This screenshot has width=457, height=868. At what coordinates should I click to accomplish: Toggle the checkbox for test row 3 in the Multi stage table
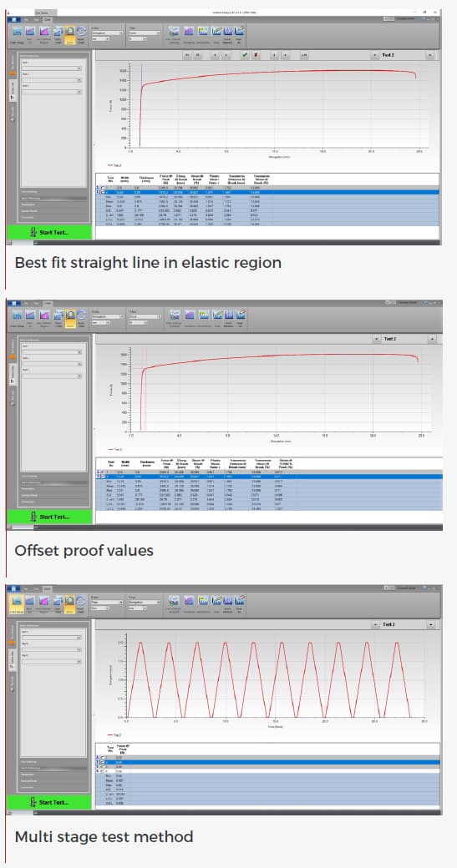tap(101, 767)
